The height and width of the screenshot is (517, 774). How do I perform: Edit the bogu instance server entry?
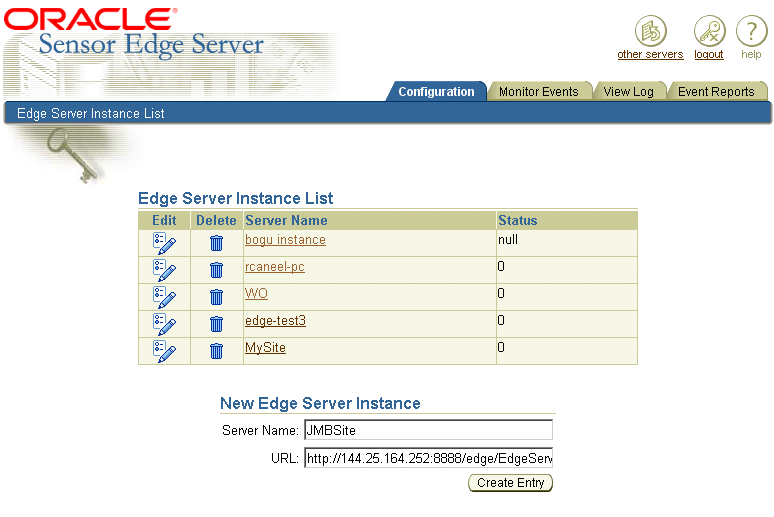(x=164, y=243)
